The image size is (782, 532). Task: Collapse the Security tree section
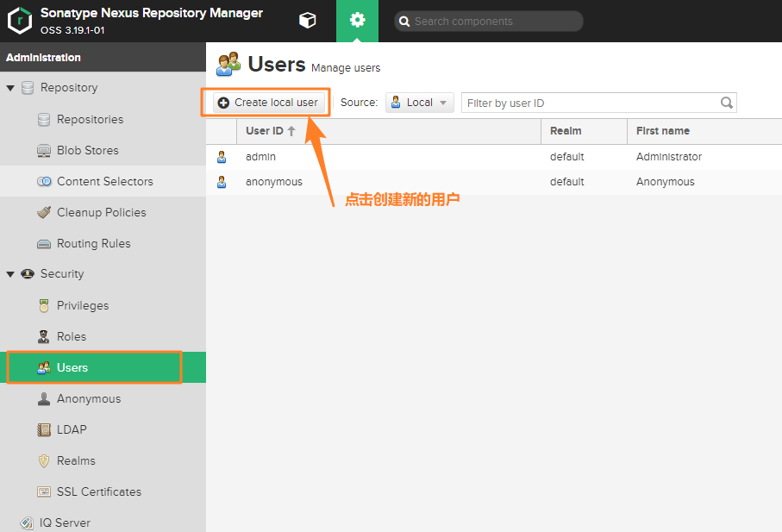pos(11,273)
